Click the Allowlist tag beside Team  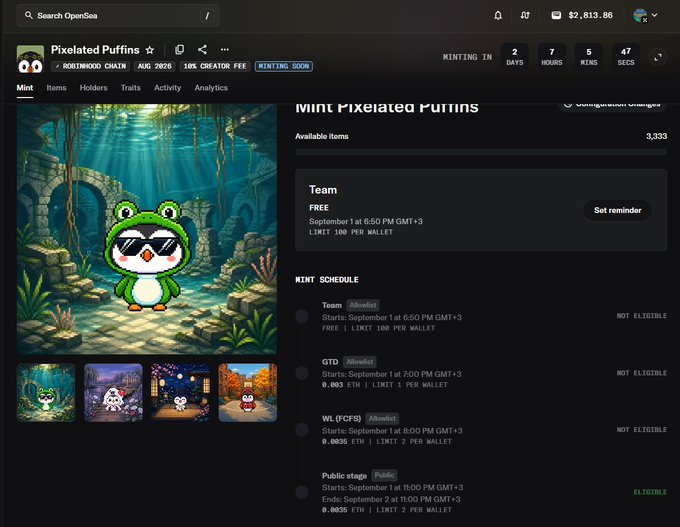click(363, 305)
